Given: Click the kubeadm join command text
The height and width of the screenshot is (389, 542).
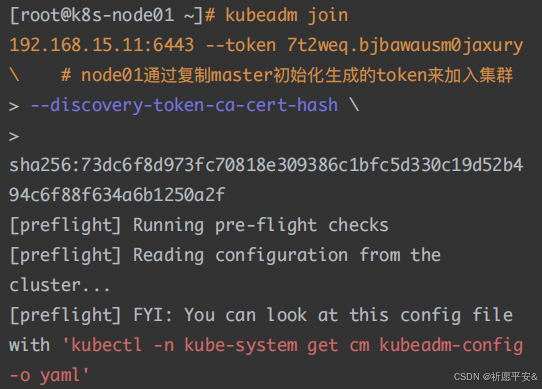Looking at the screenshot, I should pos(287,16).
